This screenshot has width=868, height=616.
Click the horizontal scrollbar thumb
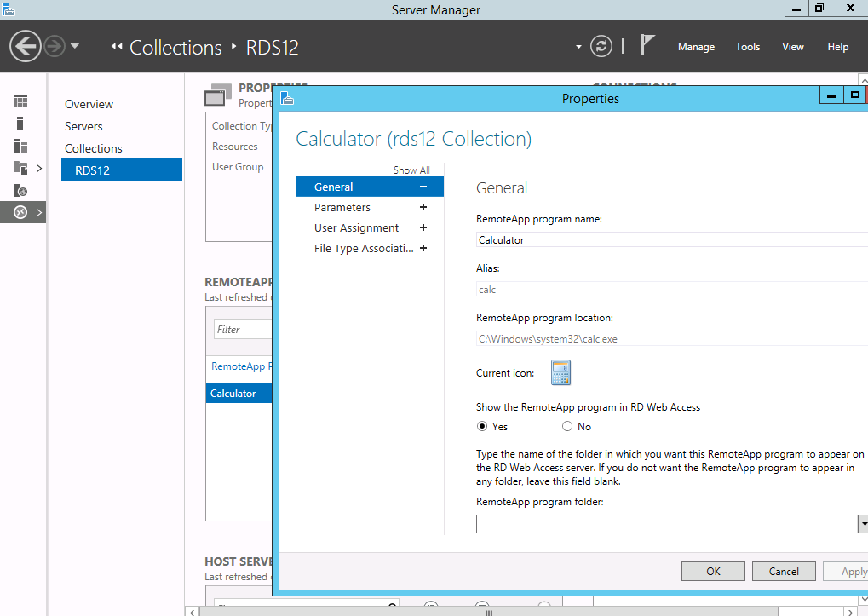tap(488, 612)
